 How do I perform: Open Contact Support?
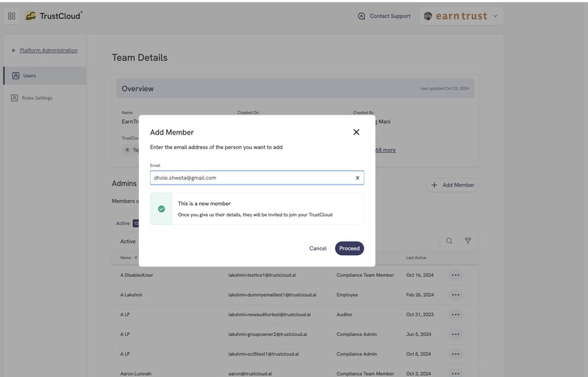384,16
